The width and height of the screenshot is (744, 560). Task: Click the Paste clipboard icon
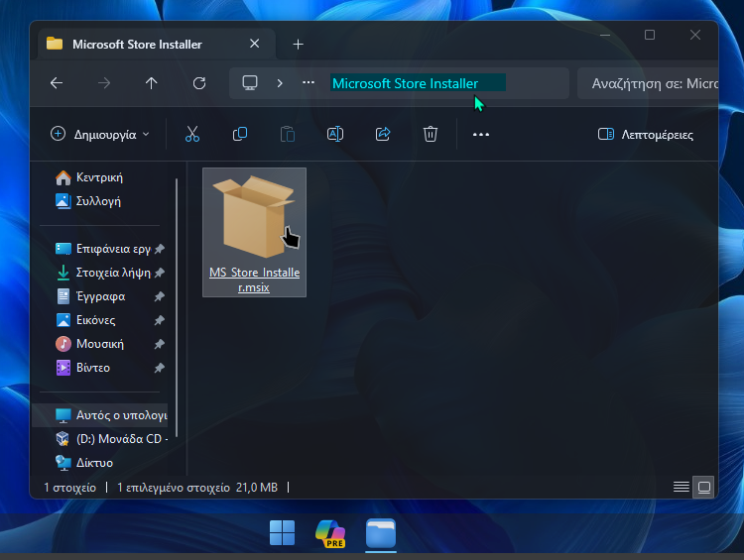pos(288,134)
